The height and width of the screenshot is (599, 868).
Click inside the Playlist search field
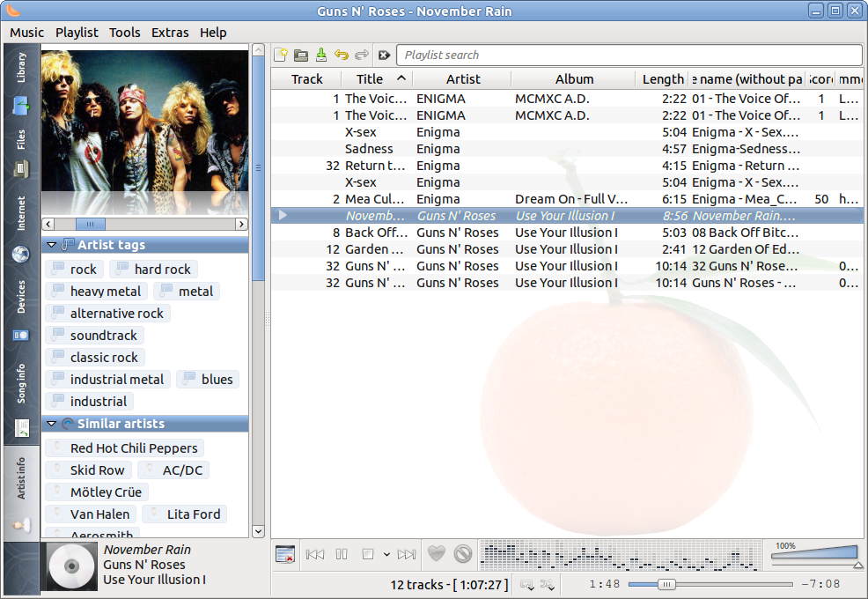tap(629, 55)
